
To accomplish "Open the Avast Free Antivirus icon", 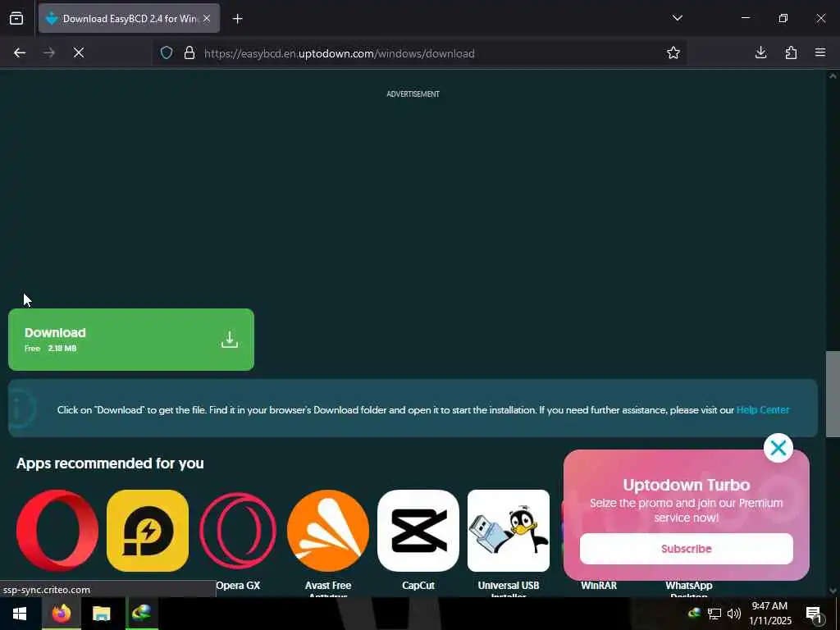I will tap(328, 531).
